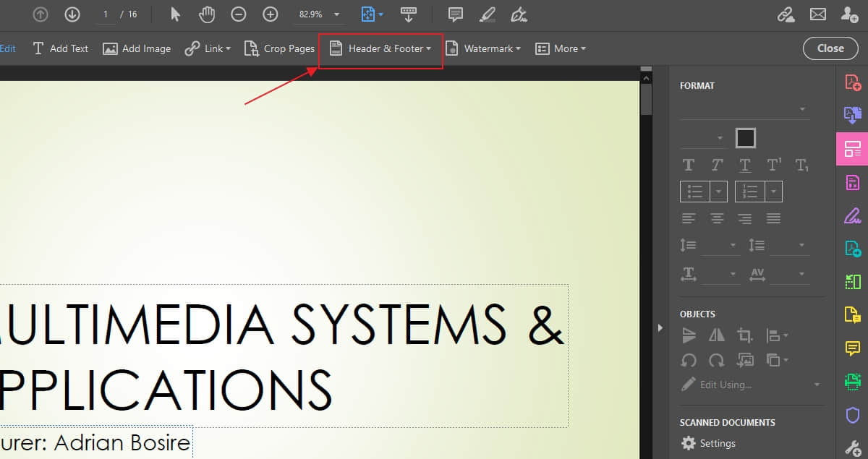Align text center
868x459 pixels.
coord(717,218)
